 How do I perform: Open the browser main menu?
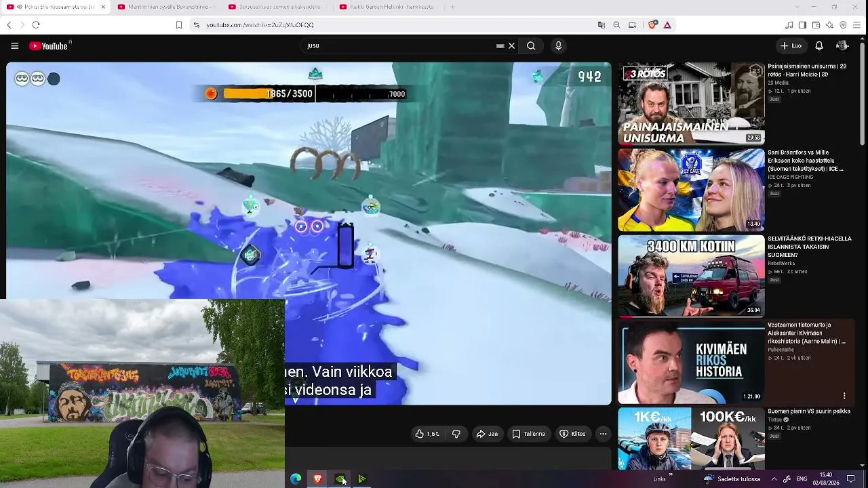[x=857, y=25]
